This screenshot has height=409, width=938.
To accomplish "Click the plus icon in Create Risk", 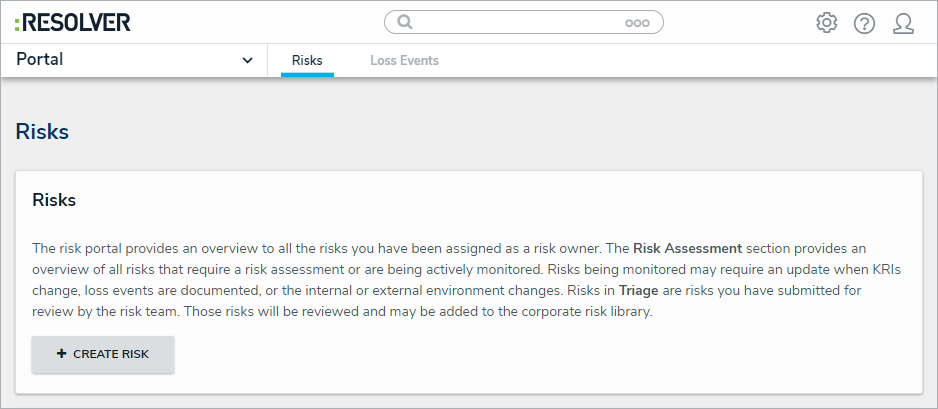I will pyautogui.click(x=62, y=354).
